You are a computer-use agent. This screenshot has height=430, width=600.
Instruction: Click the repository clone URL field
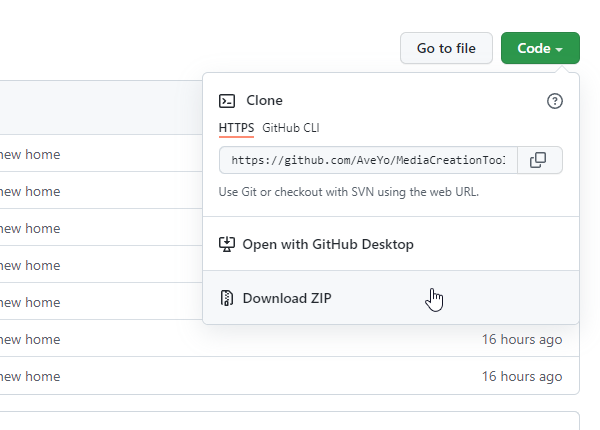tap(368, 160)
